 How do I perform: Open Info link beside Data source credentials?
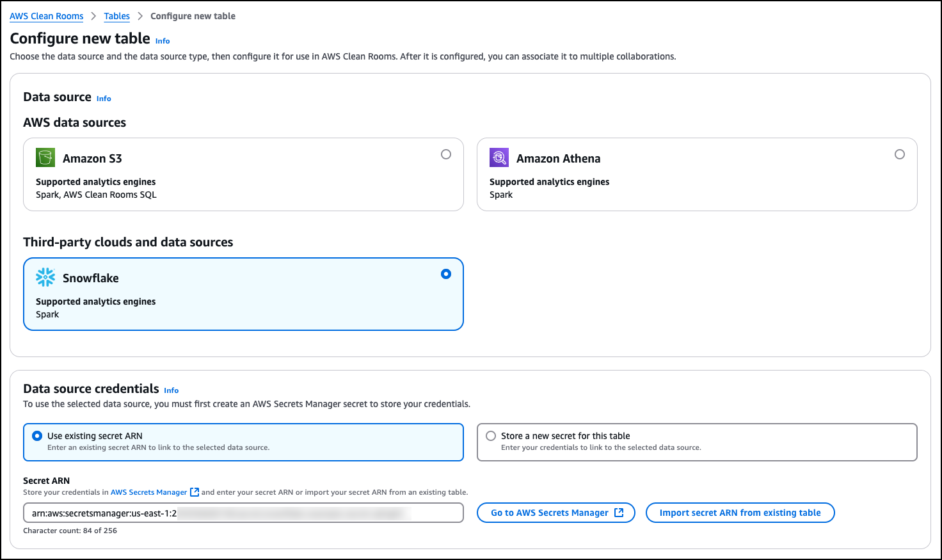pos(172,390)
